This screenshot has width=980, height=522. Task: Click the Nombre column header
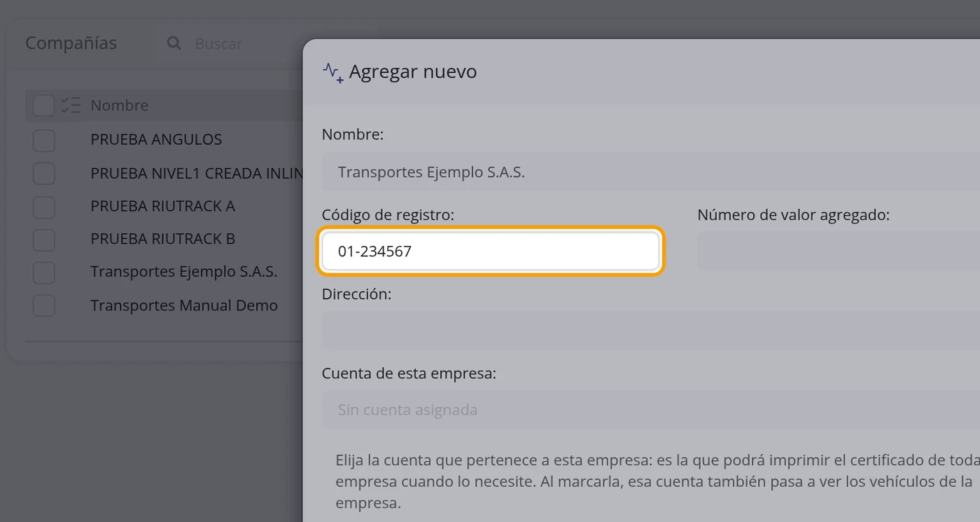point(120,105)
